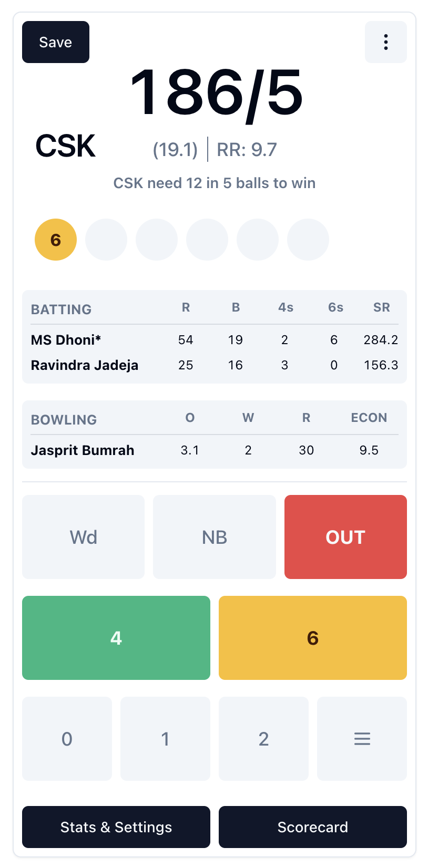Open the three-dot options menu
Image resolution: width=428 pixels, height=868 pixels.
coord(385,42)
